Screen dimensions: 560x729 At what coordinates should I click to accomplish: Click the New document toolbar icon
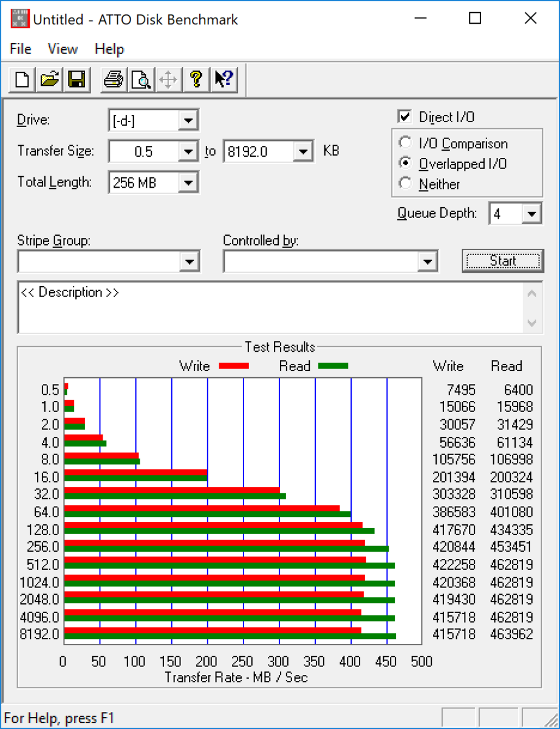[x=22, y=80]
